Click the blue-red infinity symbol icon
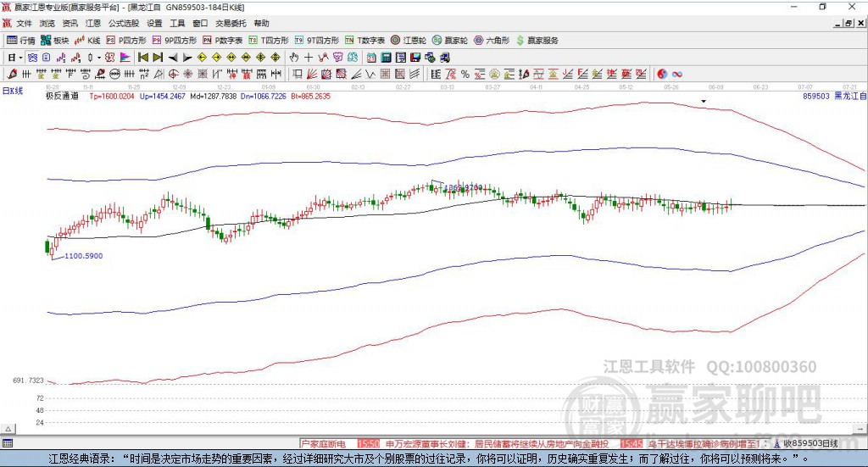 tap(677, 74)
